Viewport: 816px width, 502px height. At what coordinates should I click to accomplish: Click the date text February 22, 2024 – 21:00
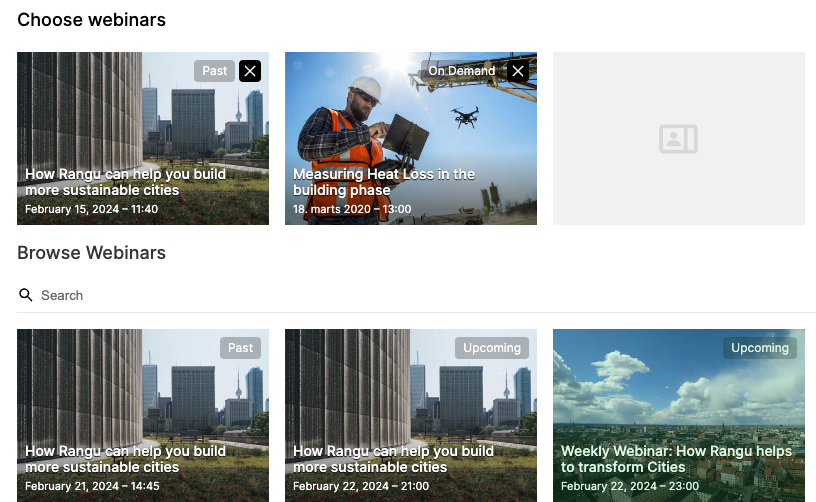click(x=361, y=486)
